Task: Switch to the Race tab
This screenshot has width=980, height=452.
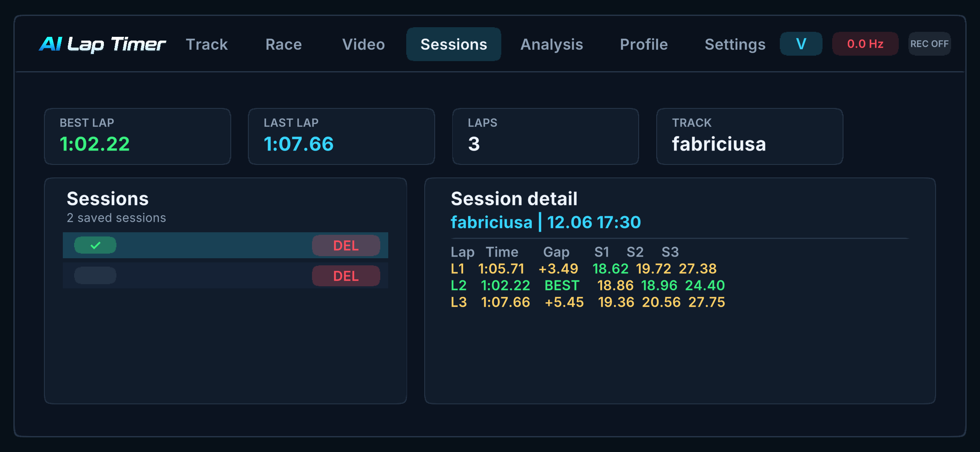Action: [284, 44]
